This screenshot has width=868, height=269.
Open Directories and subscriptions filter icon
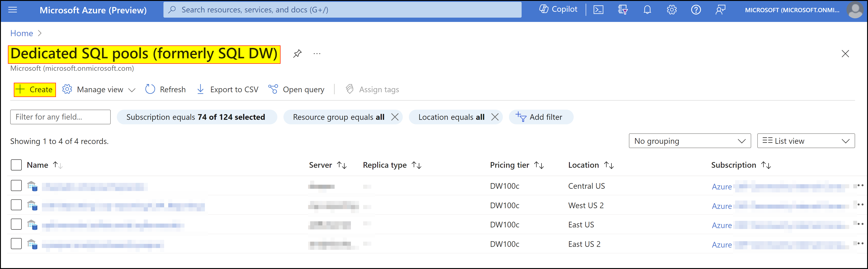pos(623,10)
